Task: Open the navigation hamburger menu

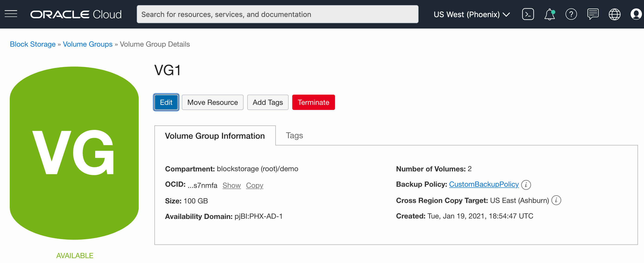Action: point(10,14)
